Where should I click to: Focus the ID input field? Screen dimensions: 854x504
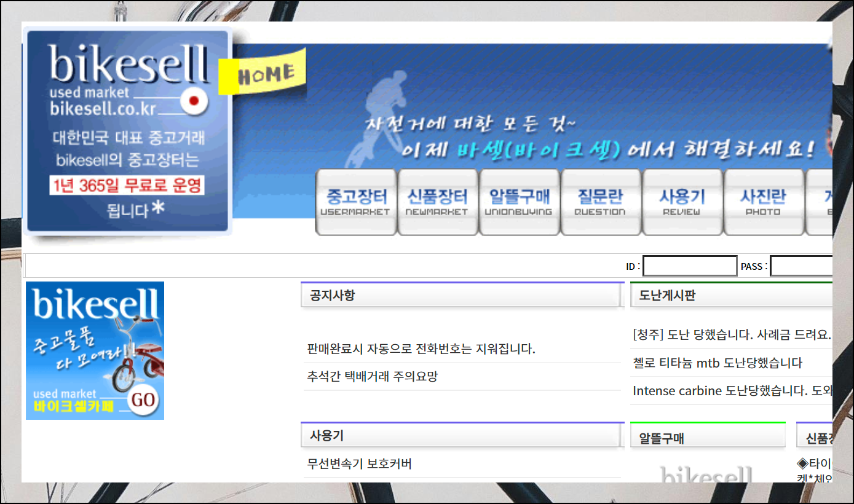690,266
